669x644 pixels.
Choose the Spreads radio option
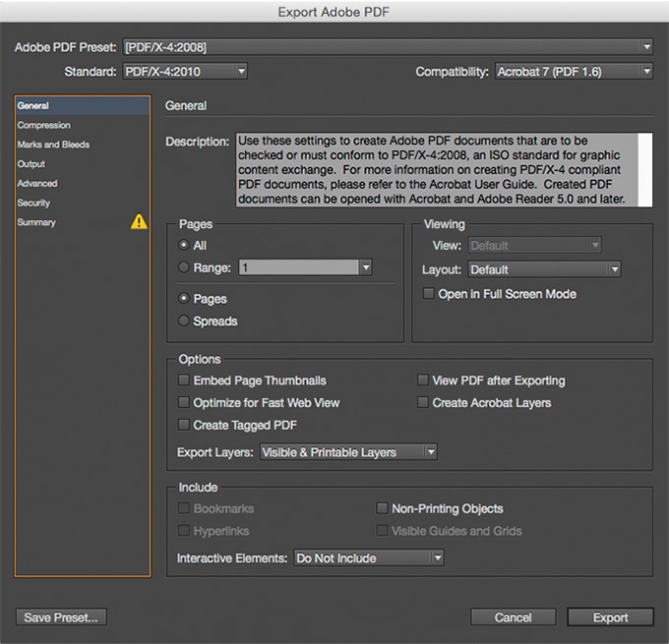click(184, 321)
